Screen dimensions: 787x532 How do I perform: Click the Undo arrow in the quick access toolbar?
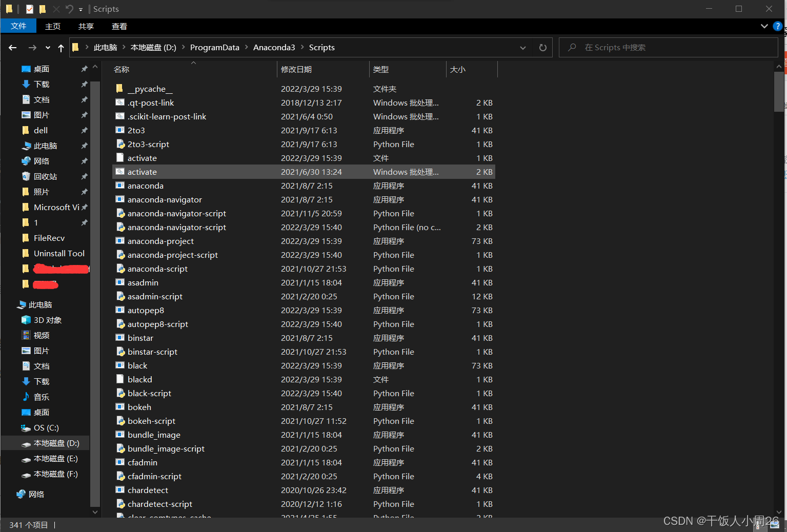(x=69, y=9)
